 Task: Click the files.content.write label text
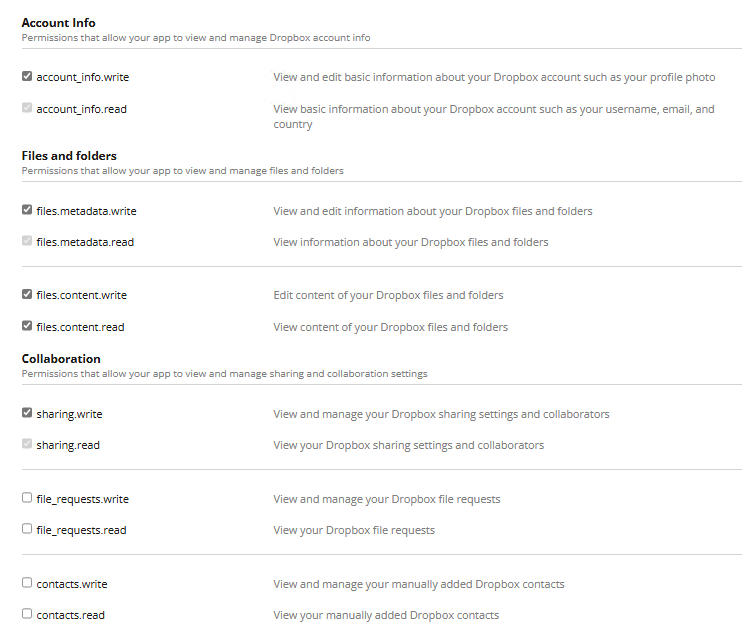(x=81, y=296)
